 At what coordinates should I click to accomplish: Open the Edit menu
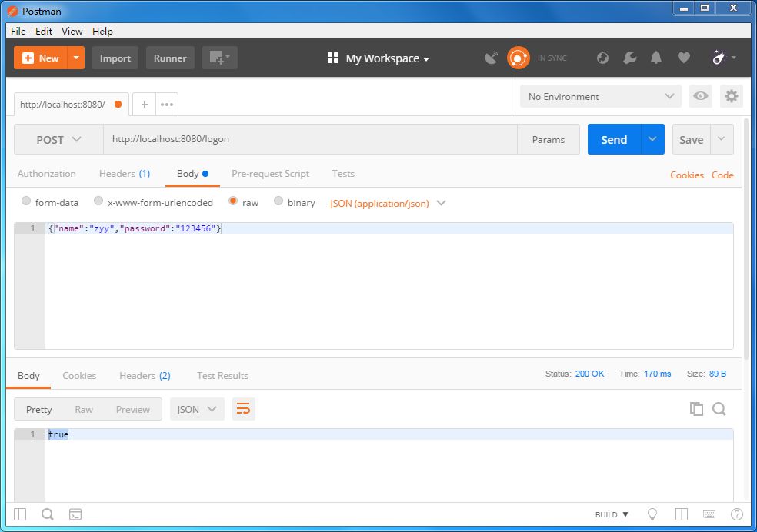(x=43, y=31)
